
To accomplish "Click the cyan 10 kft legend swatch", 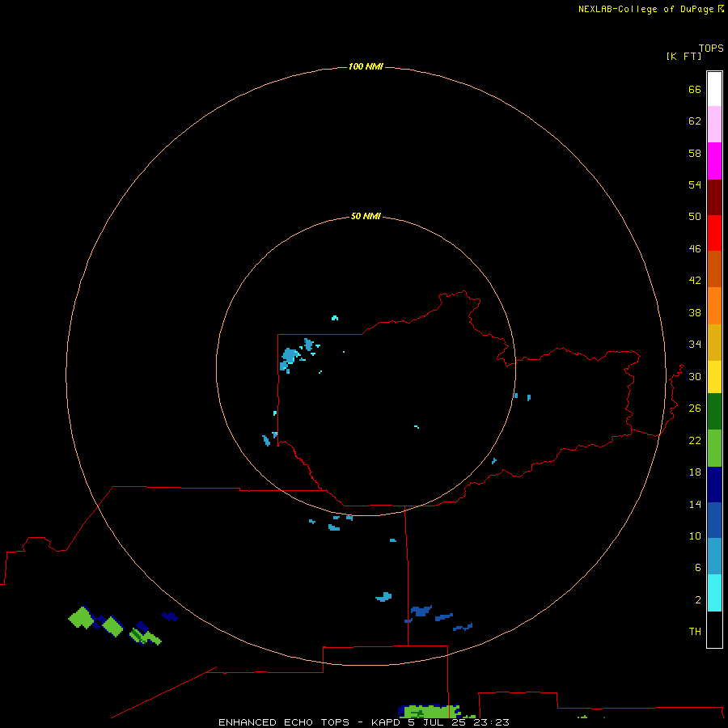I will 714,593.
